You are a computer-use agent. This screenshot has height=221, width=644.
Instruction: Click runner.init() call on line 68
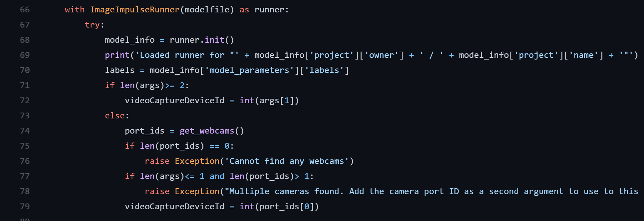point(202,40)
